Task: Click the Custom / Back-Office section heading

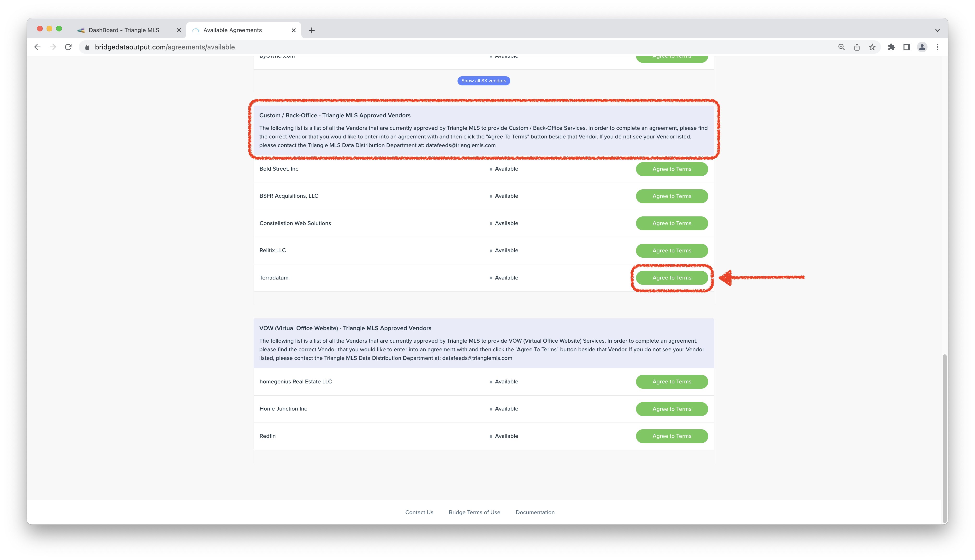Action: click(x=334, y=115)
